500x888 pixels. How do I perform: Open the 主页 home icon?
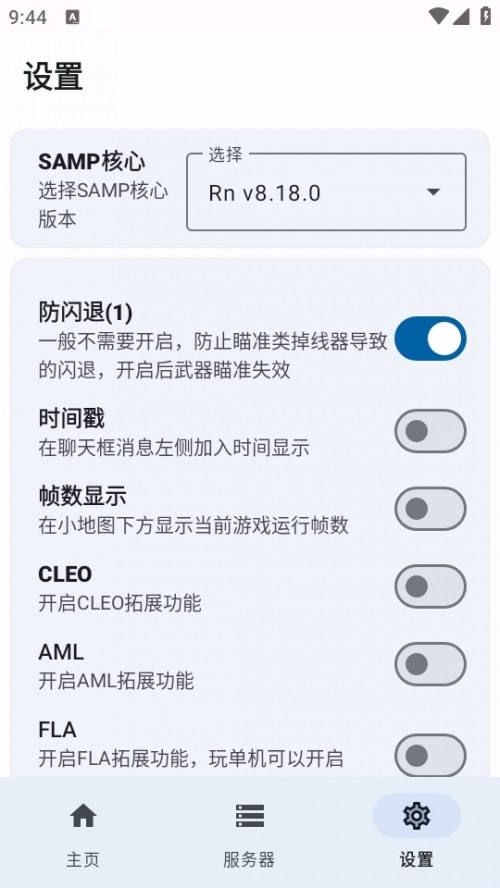(x=83, y=816)
